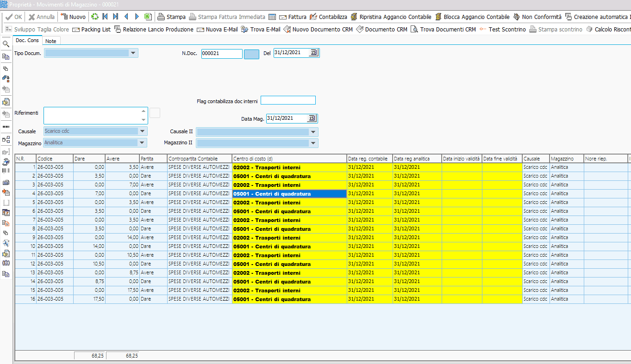Click the calendar icon in left sidebar
631x364 pixels.
click(6, 213)
